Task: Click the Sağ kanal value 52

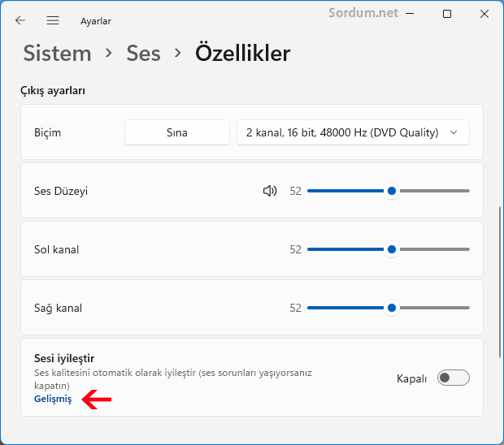Action: (x=295, y=308)
